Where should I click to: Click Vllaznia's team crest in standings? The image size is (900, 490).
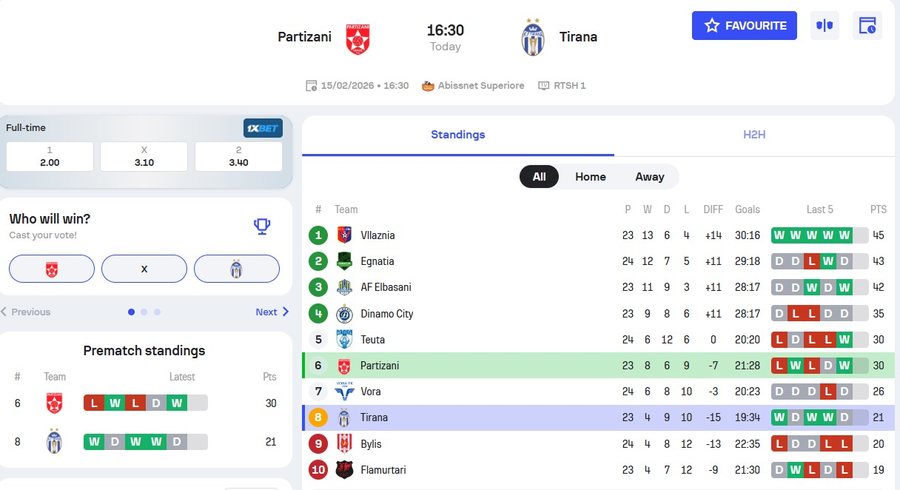(x=344, y=236)
